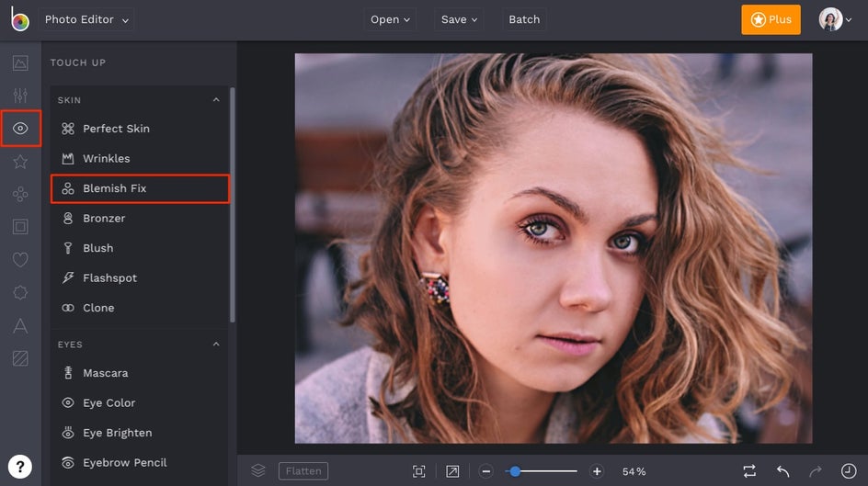
Task: Collapse the Eyes section
Action: point(216,345)
